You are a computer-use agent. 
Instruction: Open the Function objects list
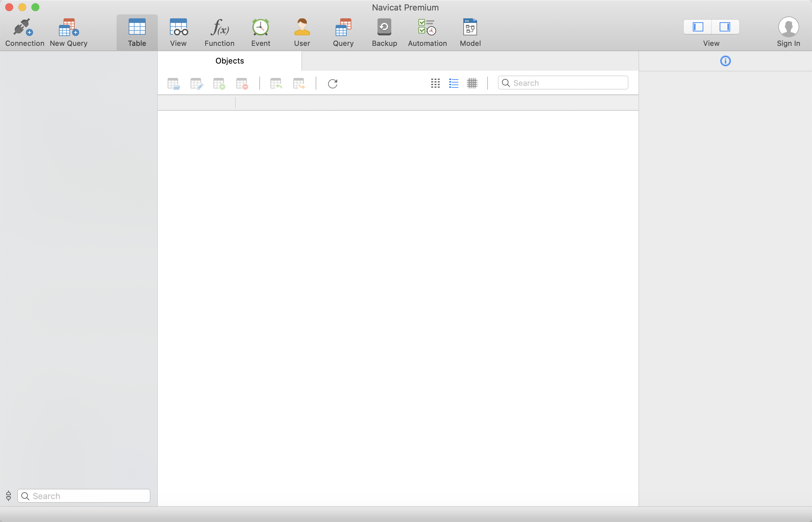click(x=219, y=28)
